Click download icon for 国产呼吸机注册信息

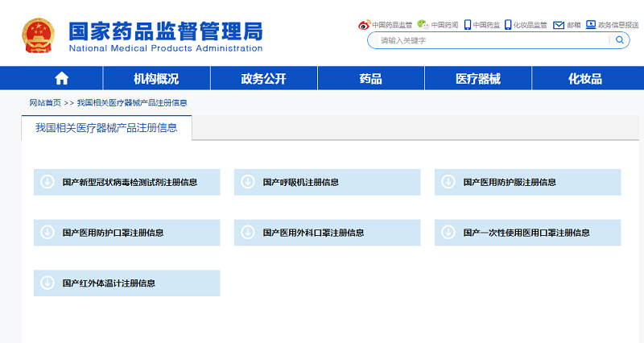[248, 181]
